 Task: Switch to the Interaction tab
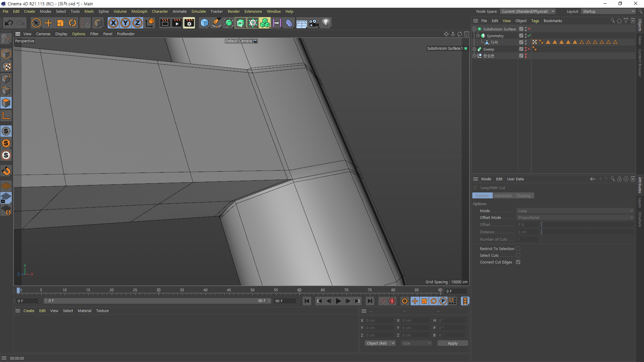tap(503, 196)
